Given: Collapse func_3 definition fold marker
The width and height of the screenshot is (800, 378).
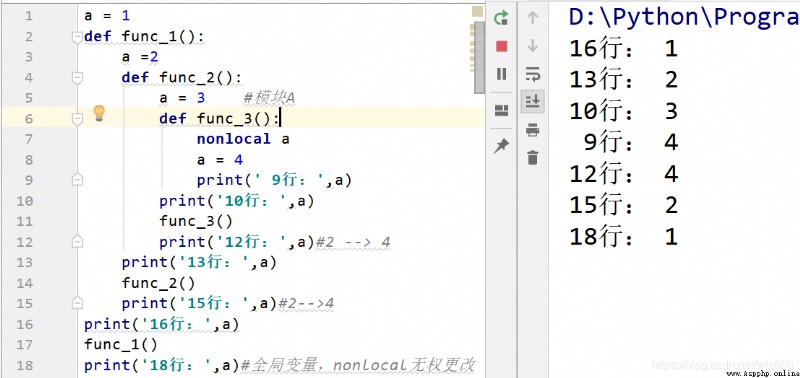Looking at the screenshot, I should 77,119.
